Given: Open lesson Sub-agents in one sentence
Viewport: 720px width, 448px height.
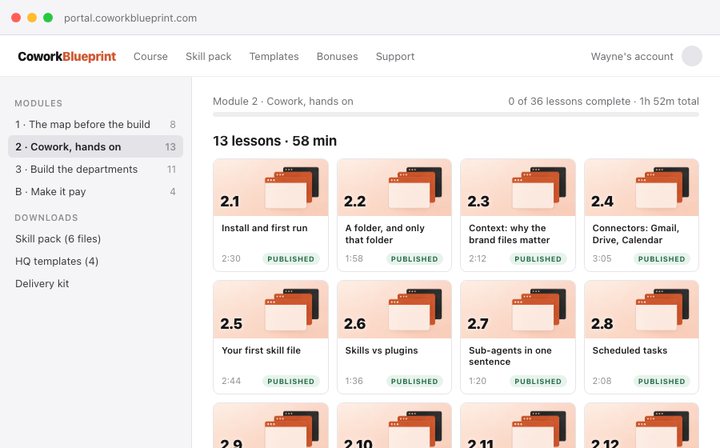Looking at the screenshot, I should pos(510,356).
